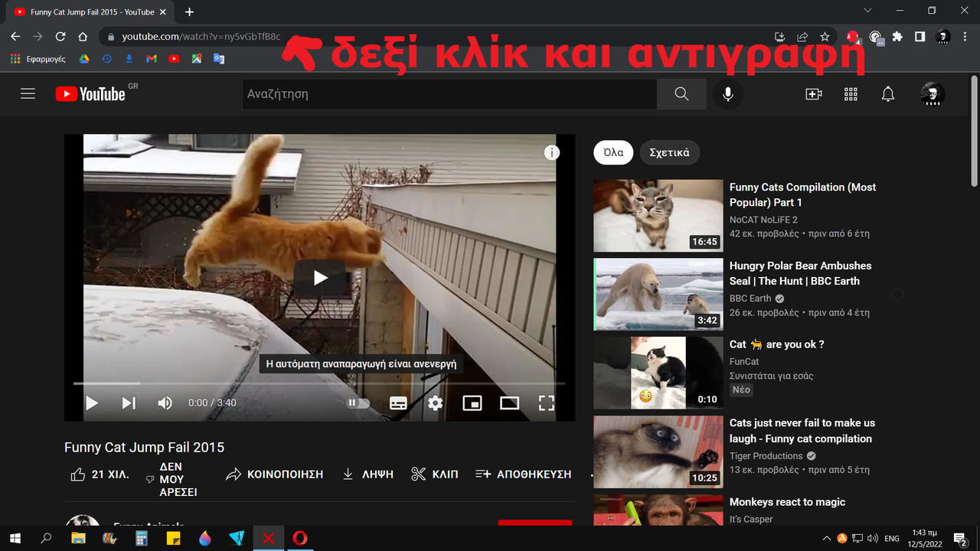This screenshot has height=551, width=980.
Task: Open the Gmail bookmark
Action: click(152, 59)
